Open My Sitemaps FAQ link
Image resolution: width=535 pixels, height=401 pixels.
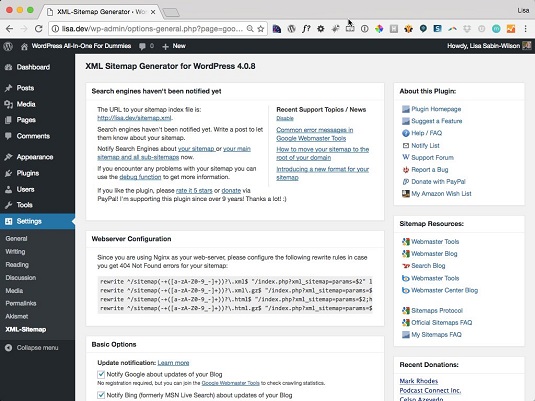pyautogui.click(x=436, y=335)
